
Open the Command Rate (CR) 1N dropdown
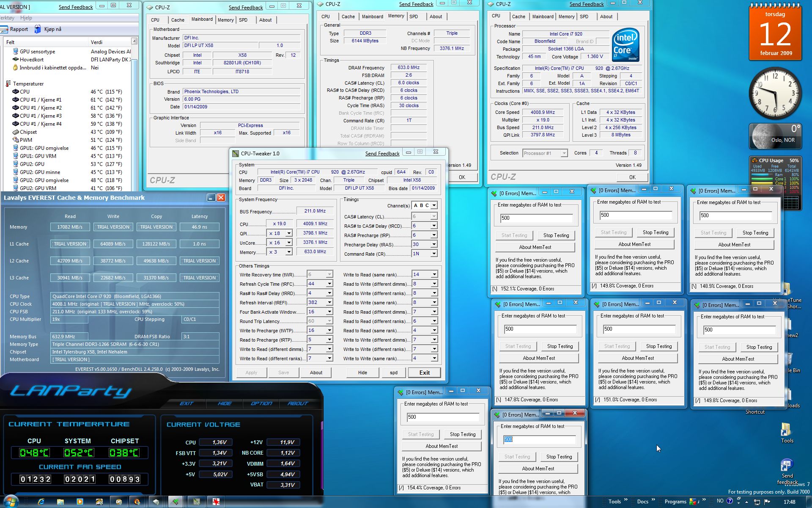[433, 254]
